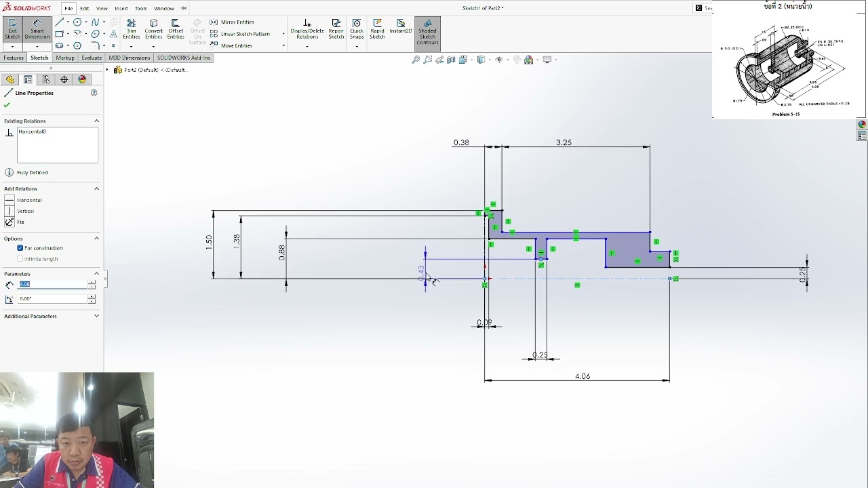Select the Corner Rectangle tool
Screen dimensions: 868x488
(x=60, y=34)
